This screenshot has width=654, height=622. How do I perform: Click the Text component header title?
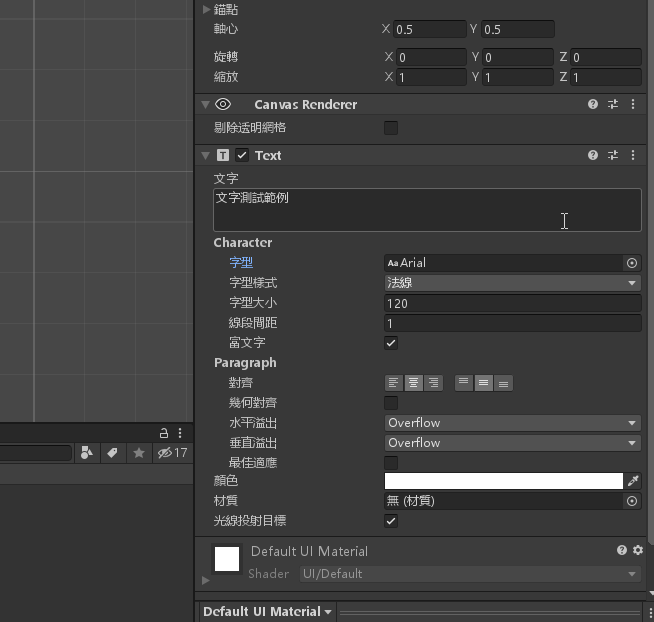(x=268, y=155)
